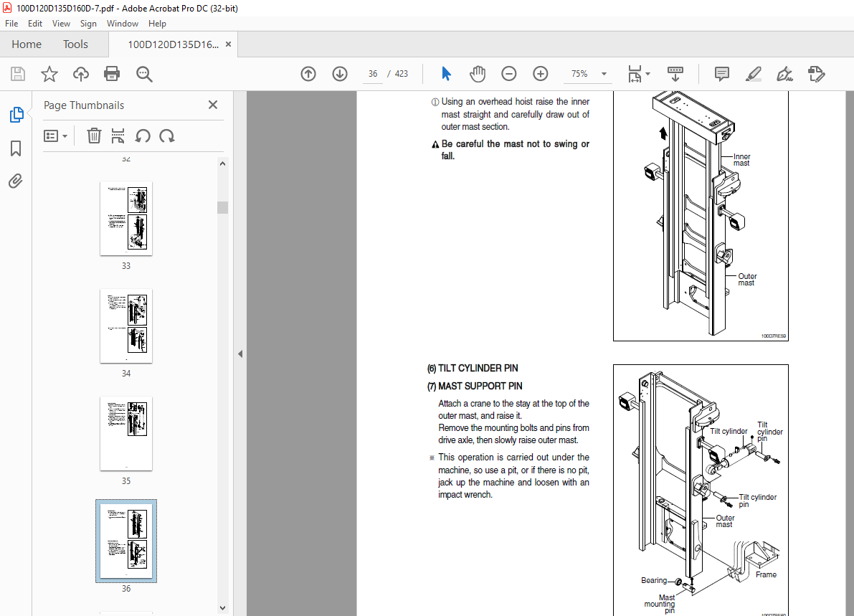Toggle the Bookmarks panel icon

coord(16,148)
